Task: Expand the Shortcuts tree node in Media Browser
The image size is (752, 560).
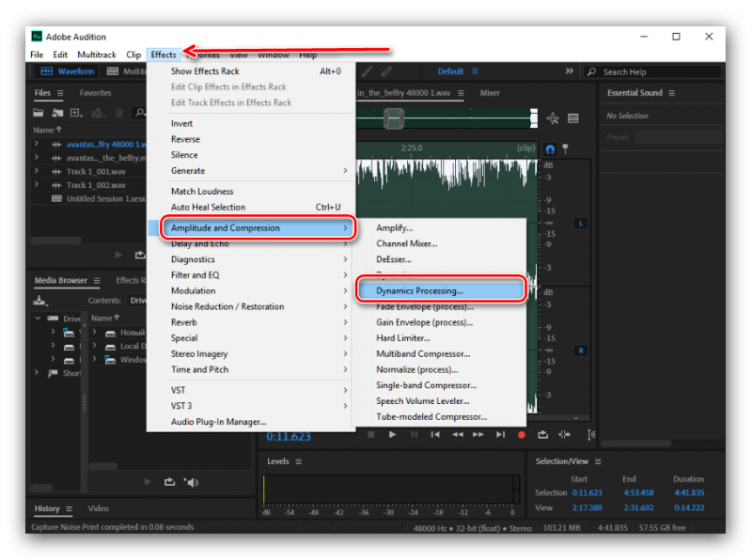Action: coord(37,372)
